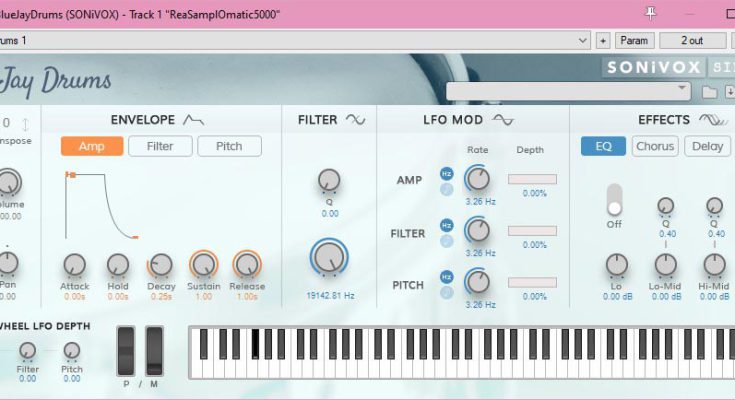Click the envelope shape icon beside ENVELOPE

pos(193,120)
